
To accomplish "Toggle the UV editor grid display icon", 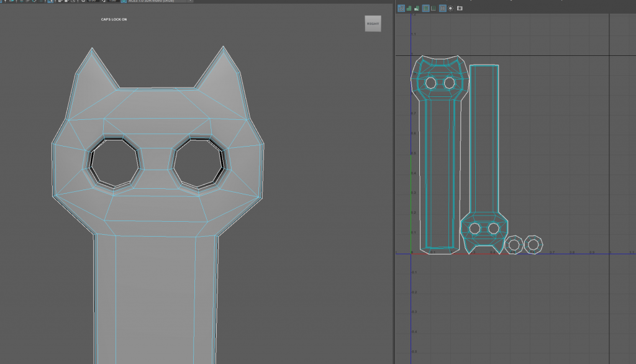I will [x=443, y=8].
